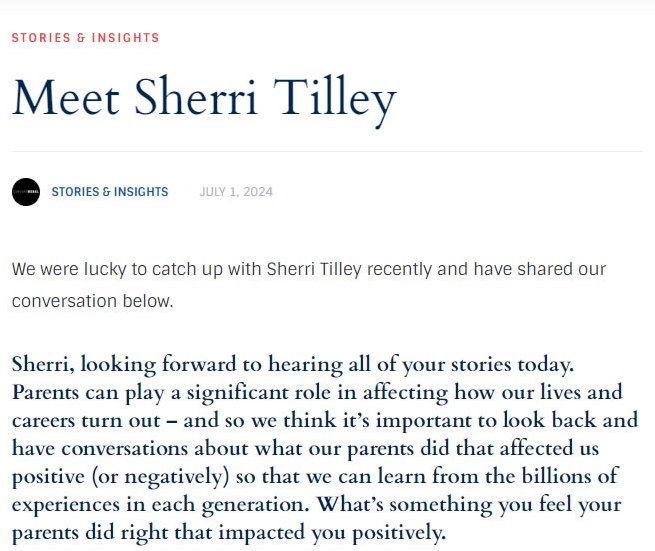Click "parents did right that impacted you positively"
The height and width of the screenshot is (551, 655).
pos(228,531)
